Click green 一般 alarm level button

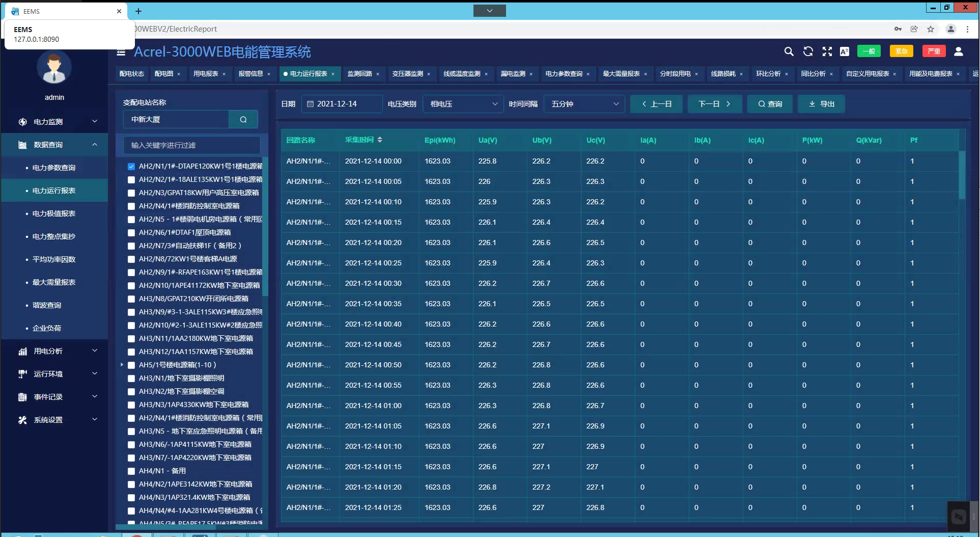tap(869, 51)
